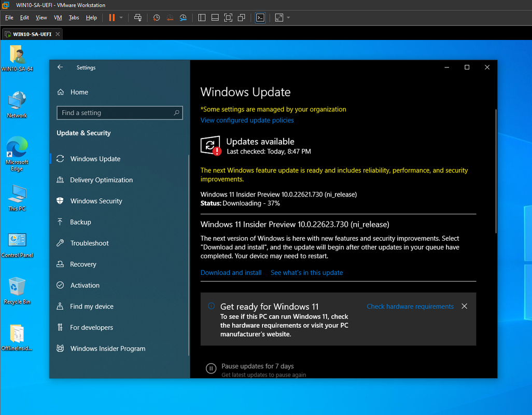Dismiss the Get ready for Windows 11 banner
This screenshot has width=532, height=415.
tap(464, 306)
